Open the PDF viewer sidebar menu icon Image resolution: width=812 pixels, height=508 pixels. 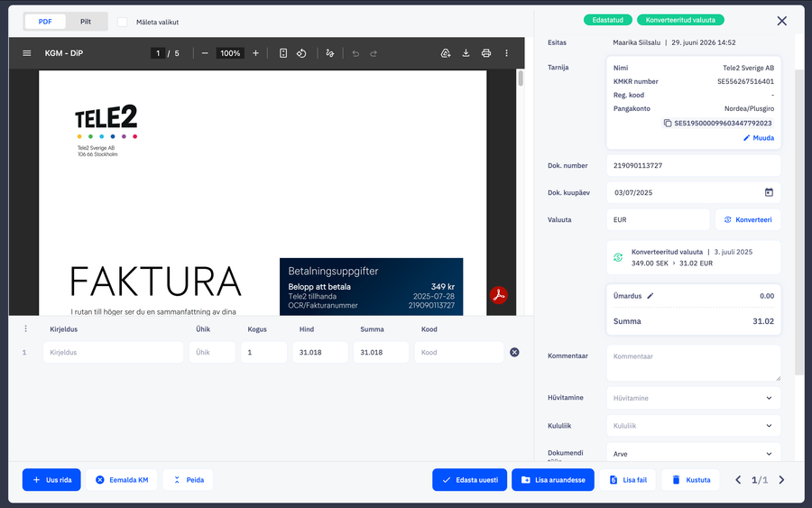coord(27,53)
